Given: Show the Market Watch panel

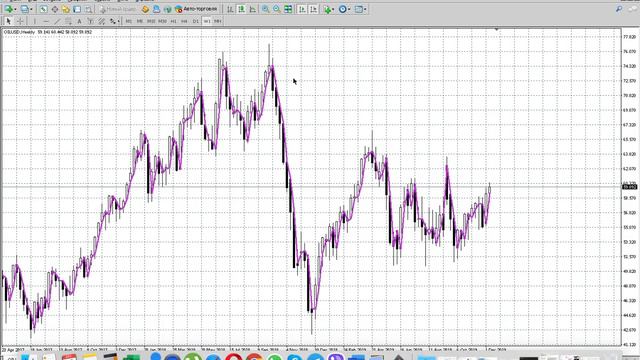Looking at the screenshot, I should coord(43,9).
